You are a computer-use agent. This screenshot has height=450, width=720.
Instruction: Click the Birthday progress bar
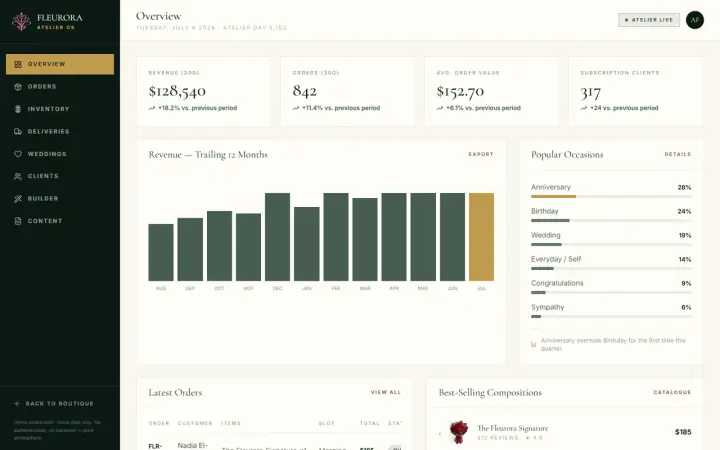click(611, 220)
